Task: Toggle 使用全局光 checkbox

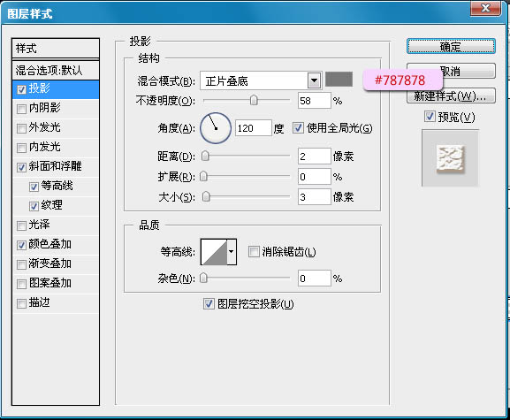Action: click(298, 128)
